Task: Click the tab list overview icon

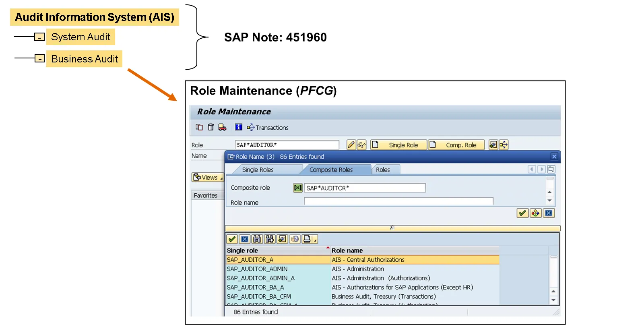Action: (551, 169)
